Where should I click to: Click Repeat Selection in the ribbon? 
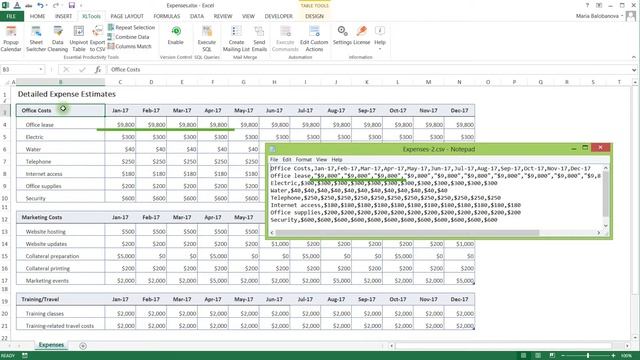pos(131,27)
